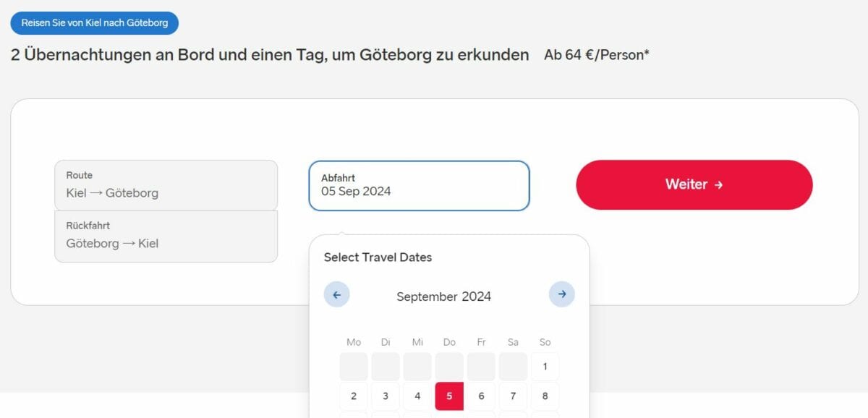Click the 'Select Travel Dates' heading
Image resolution: width=868 pixels, height=418 pixels.
point(378,257)
